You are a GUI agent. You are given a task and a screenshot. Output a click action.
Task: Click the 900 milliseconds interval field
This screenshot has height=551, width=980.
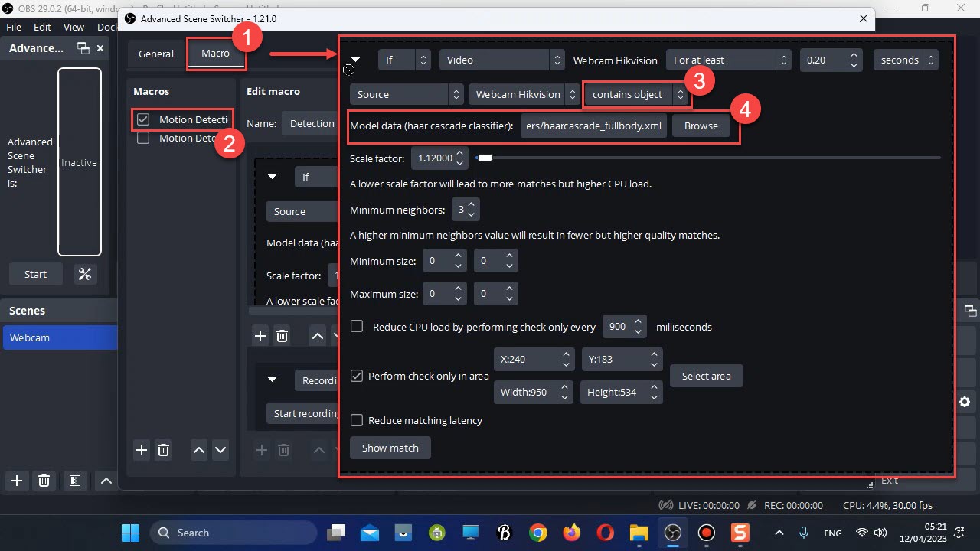click(x=625, y=327)
